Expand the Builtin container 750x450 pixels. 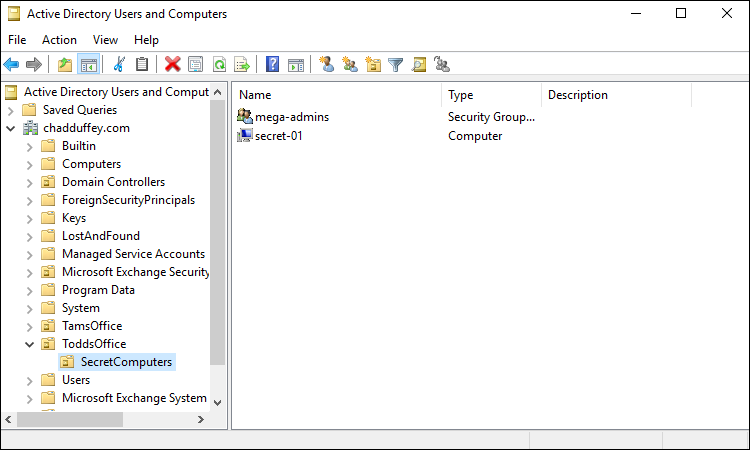tap(30, 146)
